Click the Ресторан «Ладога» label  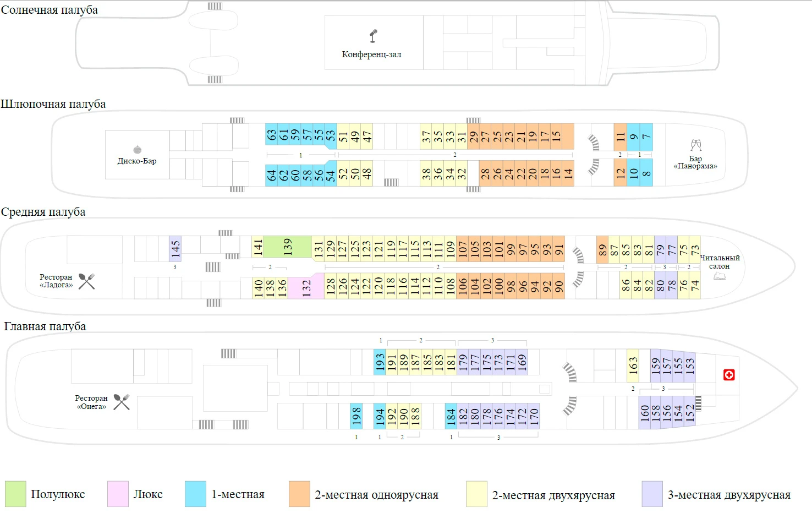[x=56, y=281]
